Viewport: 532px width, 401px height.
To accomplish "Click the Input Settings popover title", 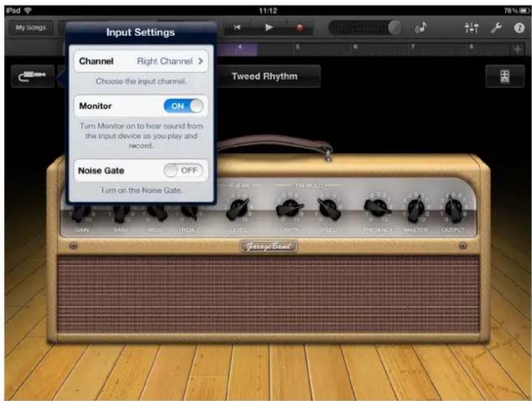I will [140, 32].
